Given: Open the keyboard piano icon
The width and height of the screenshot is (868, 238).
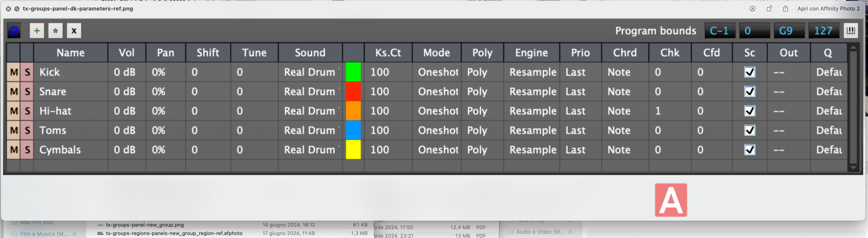Looking at the screenshot, I should point(851,31).
